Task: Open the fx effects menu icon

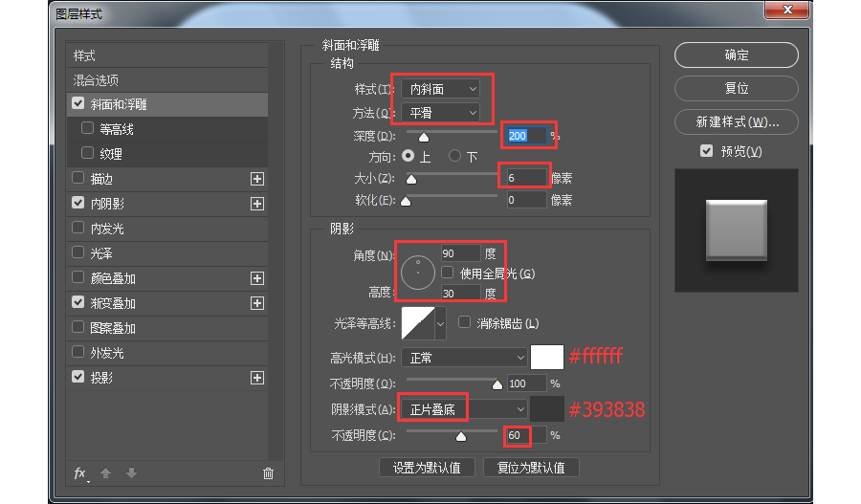Action: (80, 473)
